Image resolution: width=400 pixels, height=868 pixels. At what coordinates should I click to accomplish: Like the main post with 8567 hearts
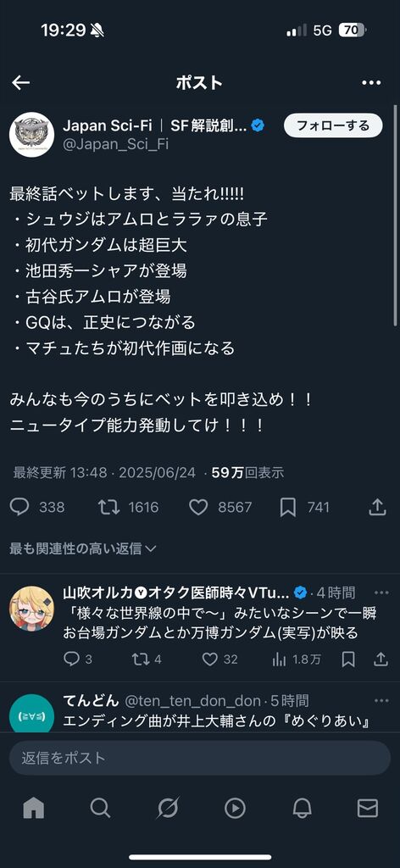(220, 507)
